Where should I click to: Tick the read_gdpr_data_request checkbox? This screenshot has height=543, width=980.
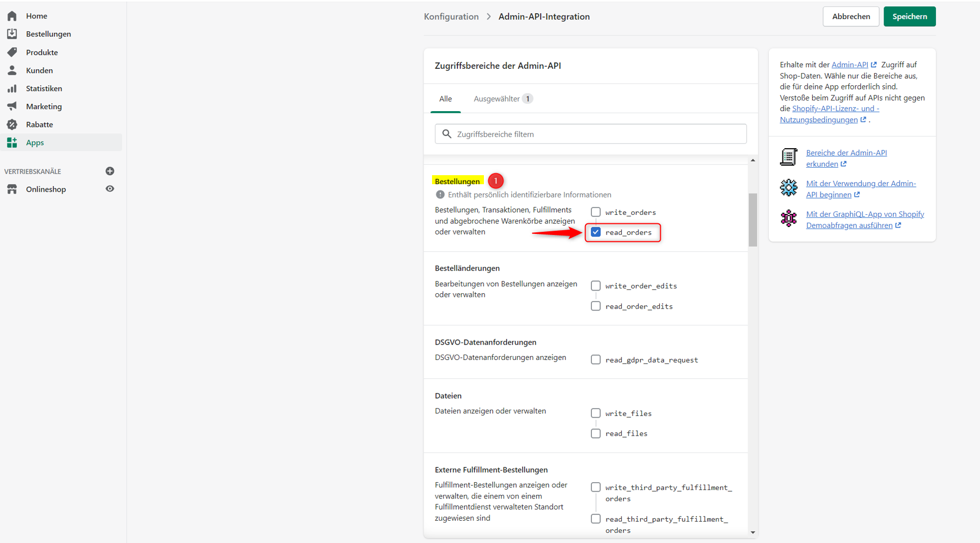[x=596, y=360]
